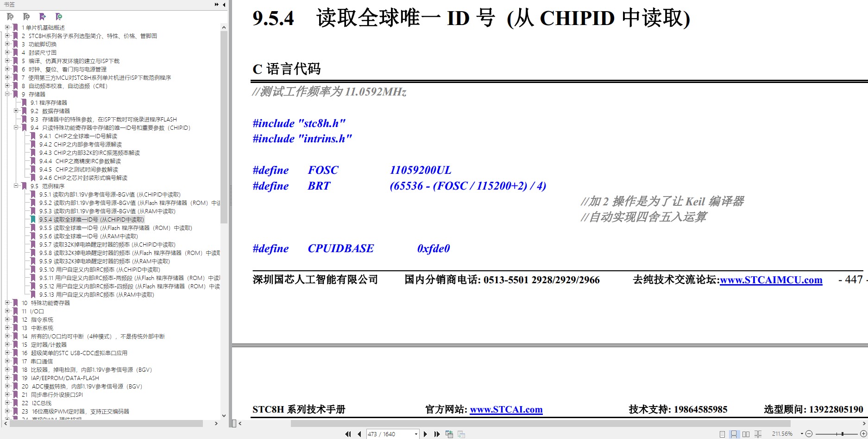Click the bookmark panel scroll-right arrow
The height and width of the screenshot is (439, 868).
(216, 423)
